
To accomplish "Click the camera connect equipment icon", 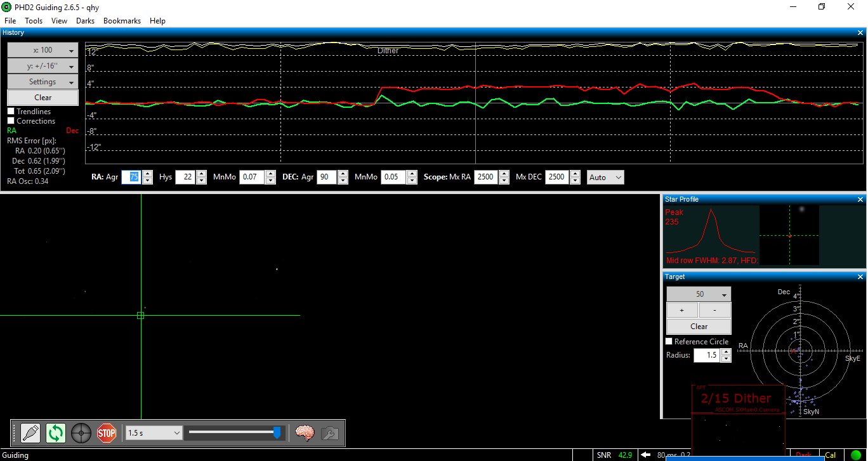I will pos(30,433).
